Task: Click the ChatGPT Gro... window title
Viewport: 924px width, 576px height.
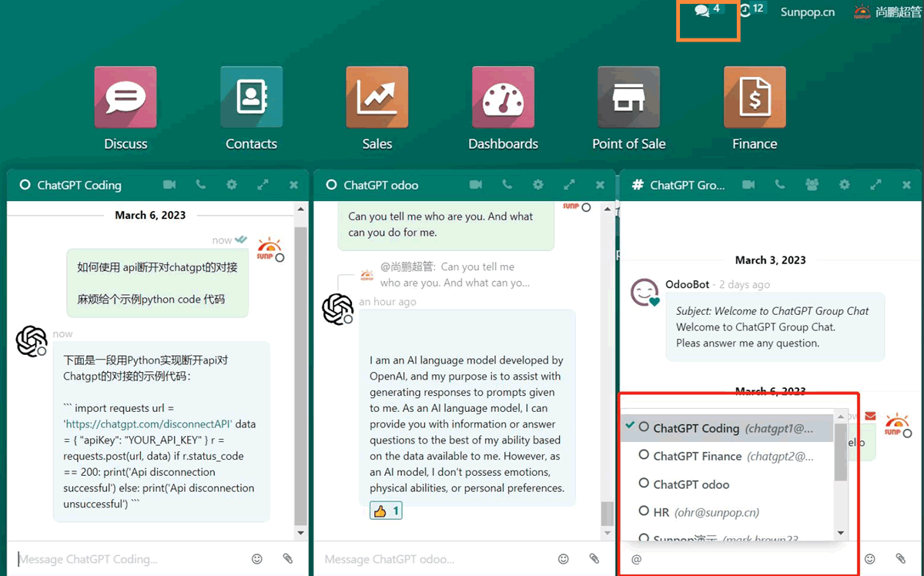Action: point(688,185)
